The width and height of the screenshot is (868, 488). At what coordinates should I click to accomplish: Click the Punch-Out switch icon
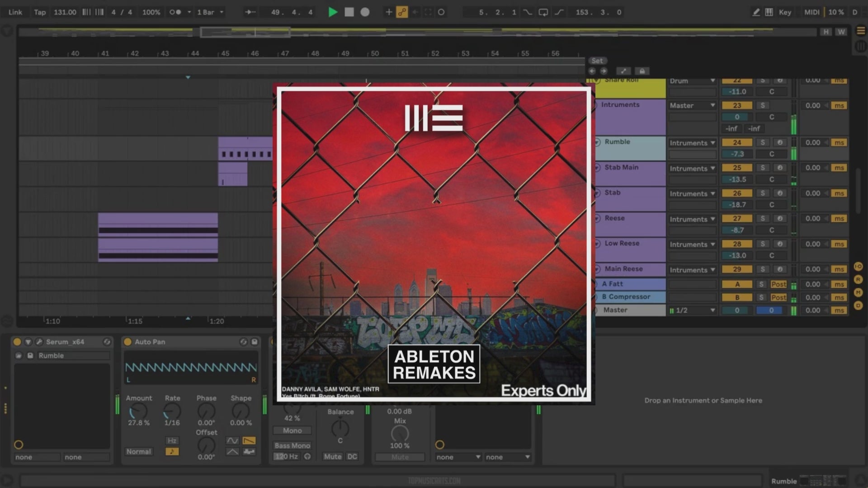coord(559,12)
